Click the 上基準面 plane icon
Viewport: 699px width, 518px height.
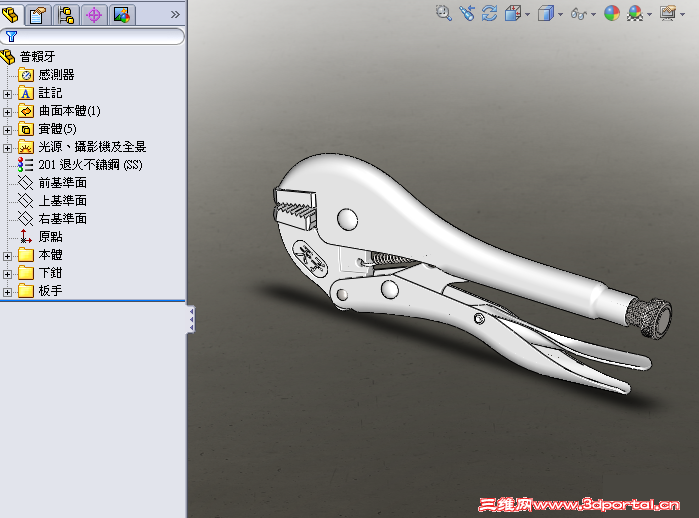(25, 201)
